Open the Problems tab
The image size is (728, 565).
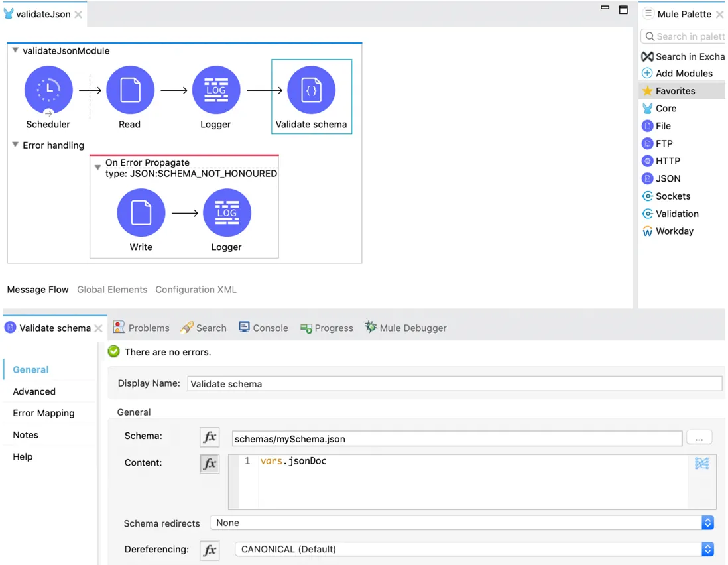click(x=142, y=328)
